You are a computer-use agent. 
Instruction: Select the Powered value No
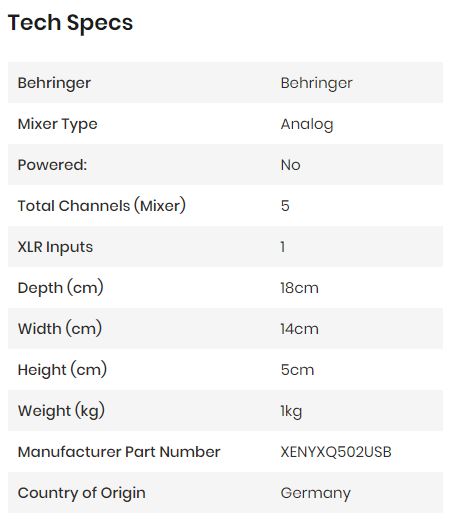(x=291, y=165)
